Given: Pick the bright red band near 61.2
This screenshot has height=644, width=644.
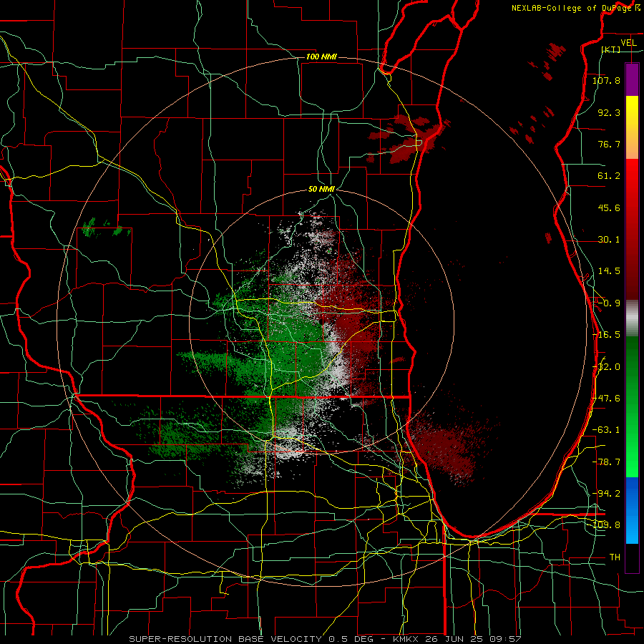Looking at the screenshot, I should click(x=632, y=177).
